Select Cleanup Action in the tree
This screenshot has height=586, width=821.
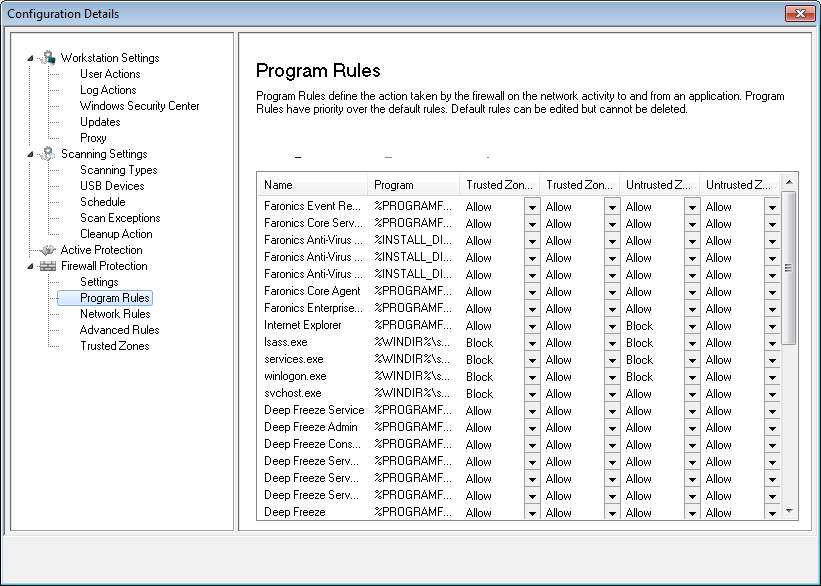(116, 234)
